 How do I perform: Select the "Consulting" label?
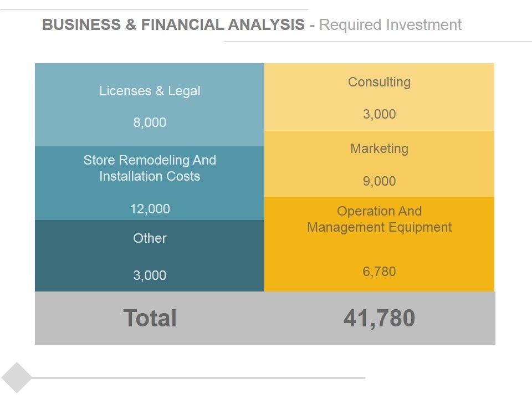pos(379,82)
